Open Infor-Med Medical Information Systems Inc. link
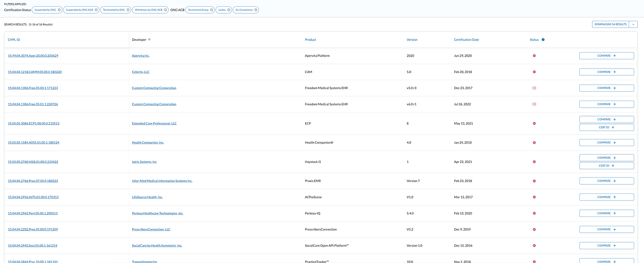This screenshot has width=644, height=263. click(x=162, y=181)
